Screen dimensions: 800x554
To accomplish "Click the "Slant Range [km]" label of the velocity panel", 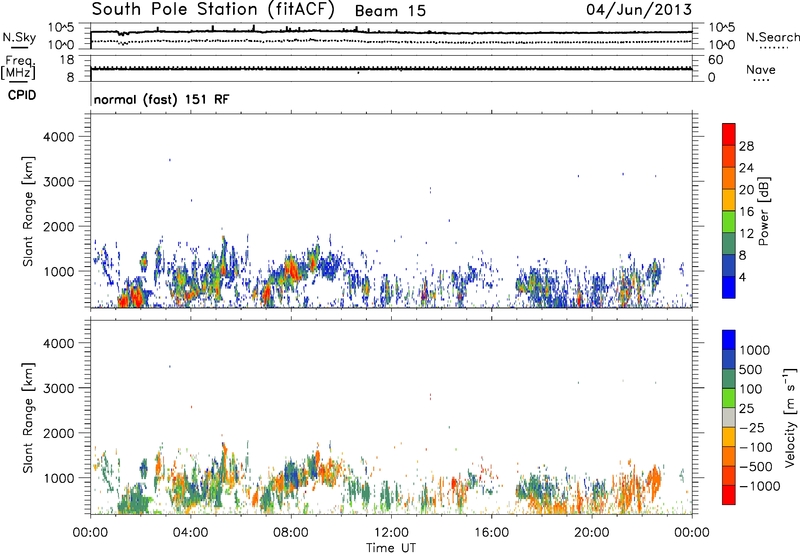I will click(x=28, y=418).
